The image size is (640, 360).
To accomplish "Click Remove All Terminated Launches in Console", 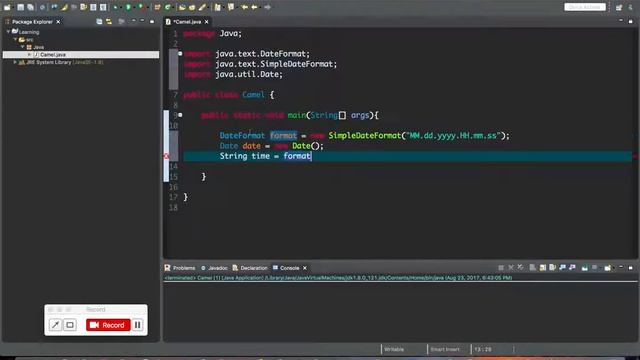I will tap(520, 268).
